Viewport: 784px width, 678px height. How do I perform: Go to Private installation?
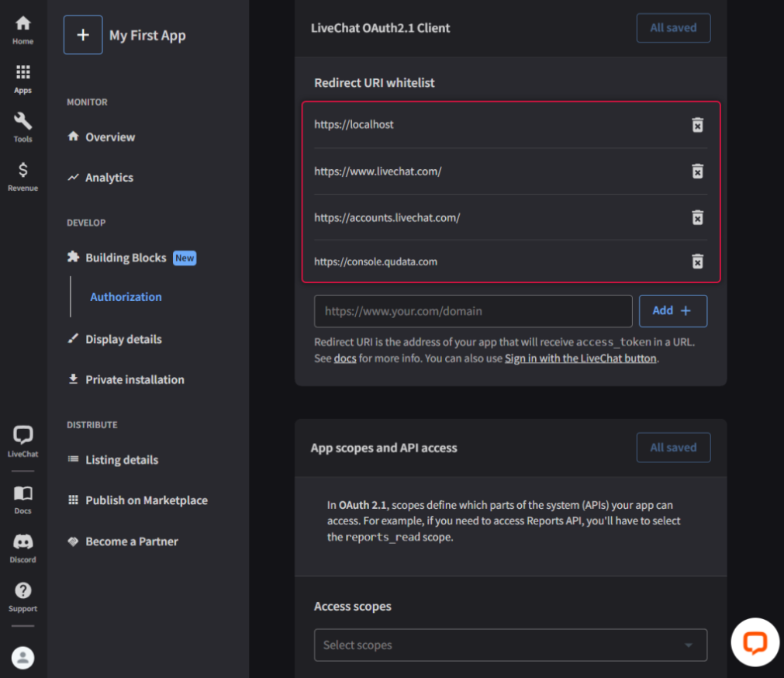[x=134, y=379]
